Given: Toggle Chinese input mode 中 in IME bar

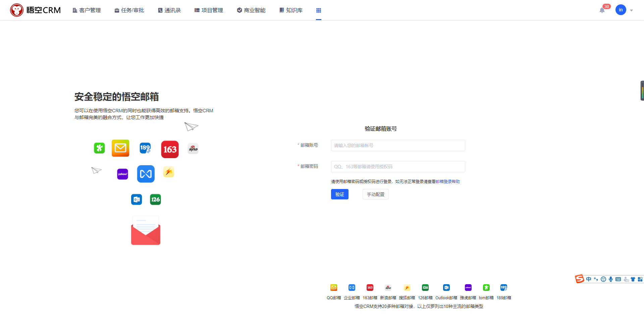Looking at the screenshot, I should pos(589,279).
